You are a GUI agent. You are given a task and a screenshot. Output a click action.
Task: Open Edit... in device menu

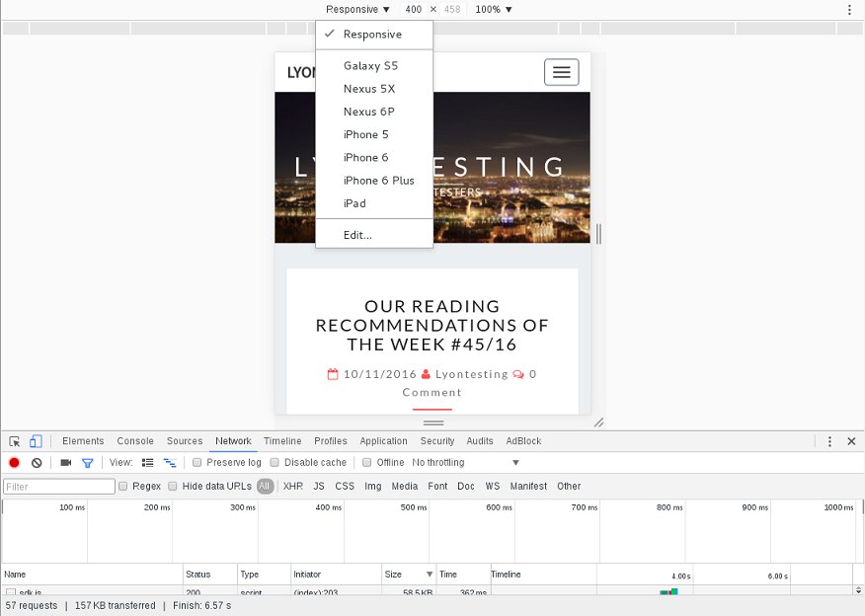[x=374, y=235]
